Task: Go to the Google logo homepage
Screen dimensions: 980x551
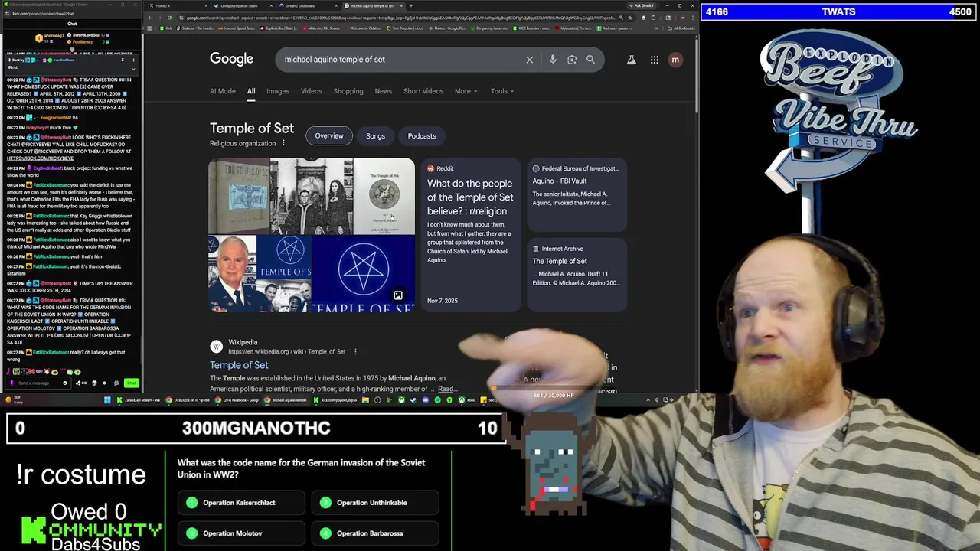Action: (231, 59)
